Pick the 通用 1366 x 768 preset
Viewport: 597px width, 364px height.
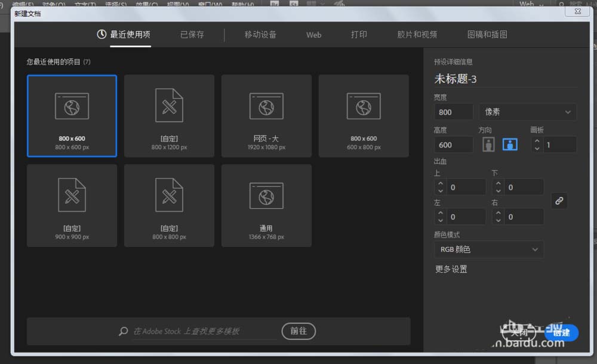pos(266,206)
